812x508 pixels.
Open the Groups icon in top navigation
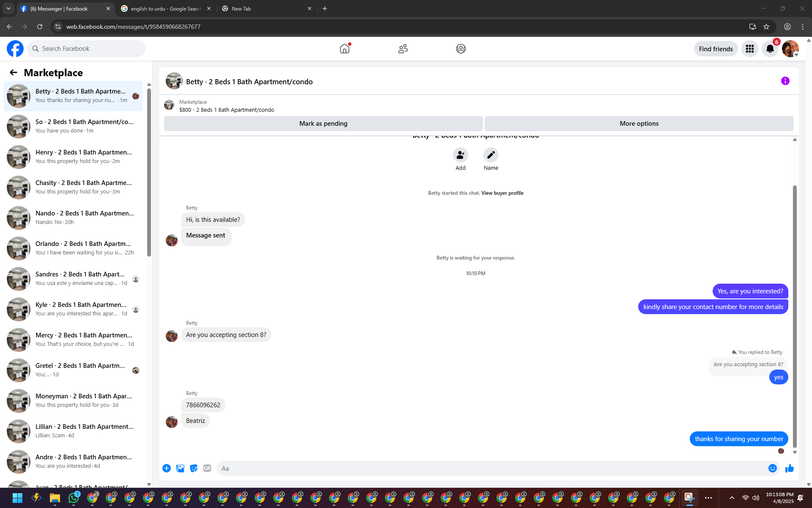tap(461, 49)
